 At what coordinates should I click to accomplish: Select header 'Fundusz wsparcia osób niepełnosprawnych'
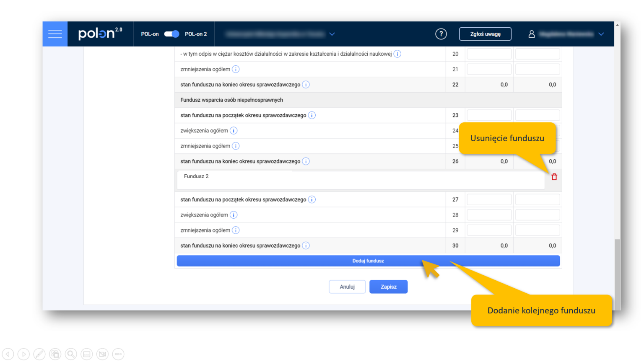pyautogui.click(x=231, y=100)
